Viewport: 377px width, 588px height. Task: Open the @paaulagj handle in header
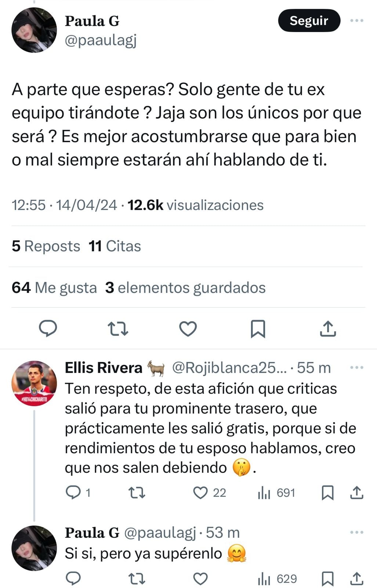pos(101,40)
